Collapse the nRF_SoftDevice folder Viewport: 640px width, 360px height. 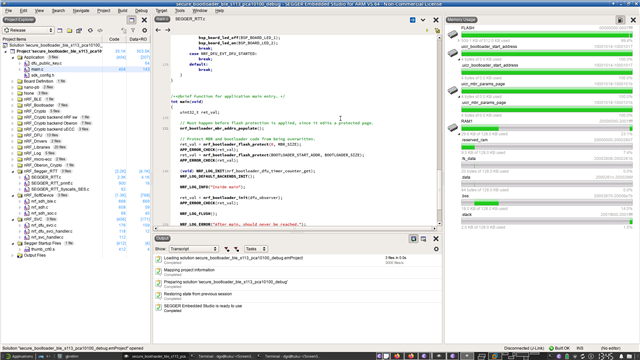pos(13,196)
